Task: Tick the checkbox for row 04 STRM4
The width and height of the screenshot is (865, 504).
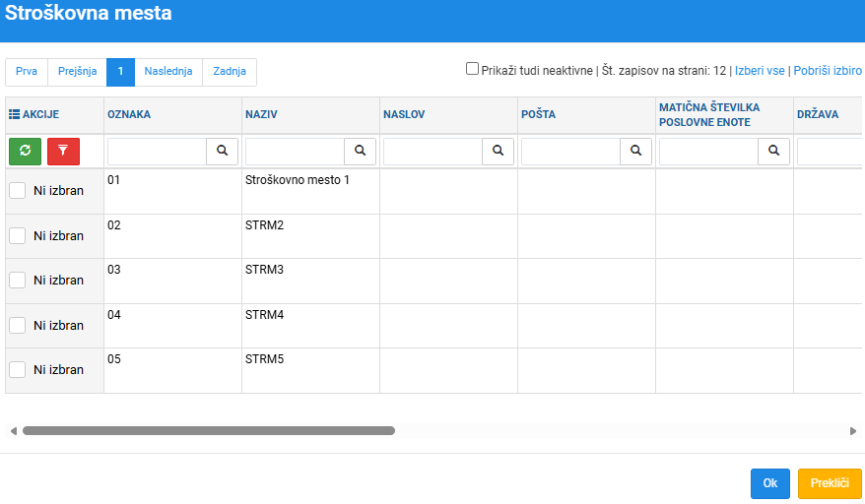Action: point(17,326)
